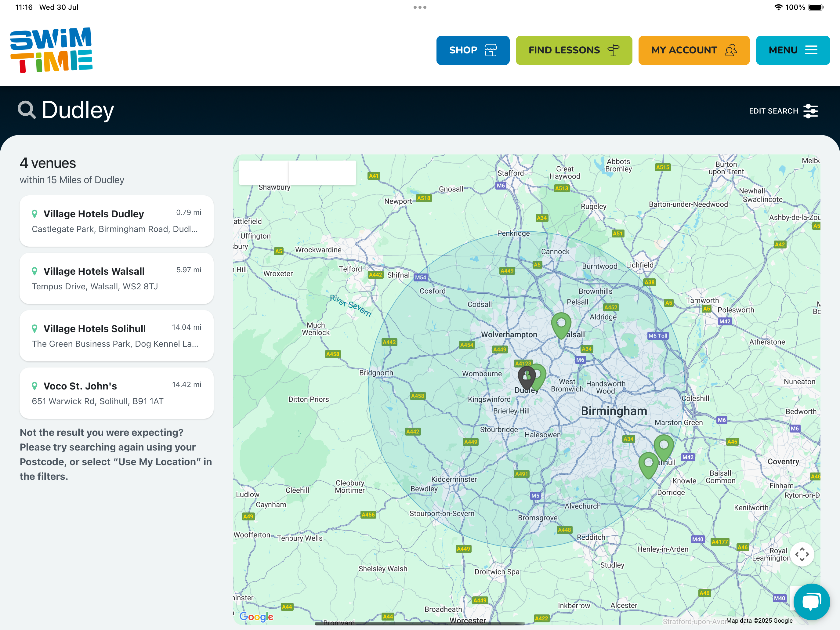Click the pin icon next to Voco St. John's
This screenshot has height=630, width=840.
coord(34,386)
